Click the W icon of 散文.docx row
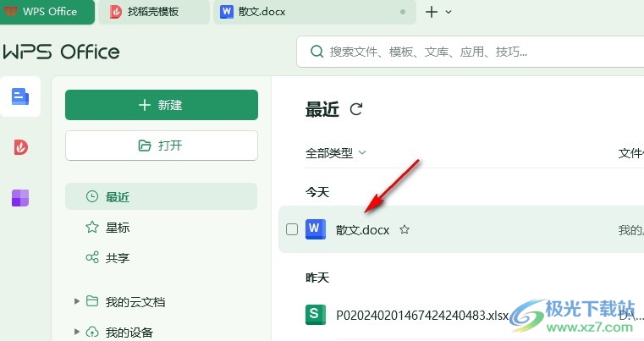The image size is (644, 341). pyautogui.click(x=316, y=229)
